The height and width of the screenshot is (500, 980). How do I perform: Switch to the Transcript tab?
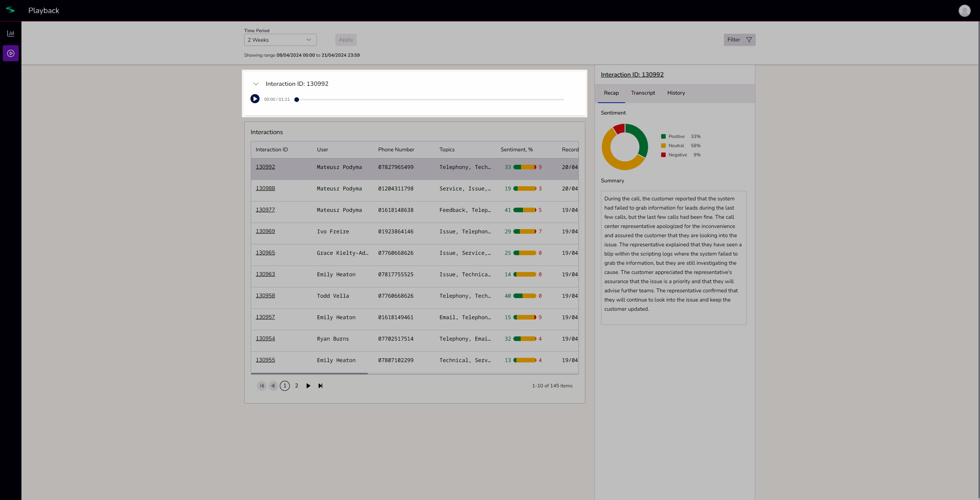643,93
